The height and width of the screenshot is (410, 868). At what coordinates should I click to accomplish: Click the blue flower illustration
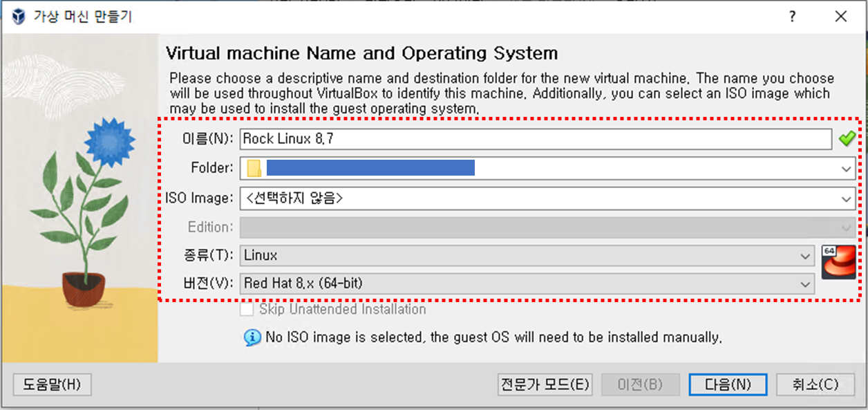click(108, 141)
